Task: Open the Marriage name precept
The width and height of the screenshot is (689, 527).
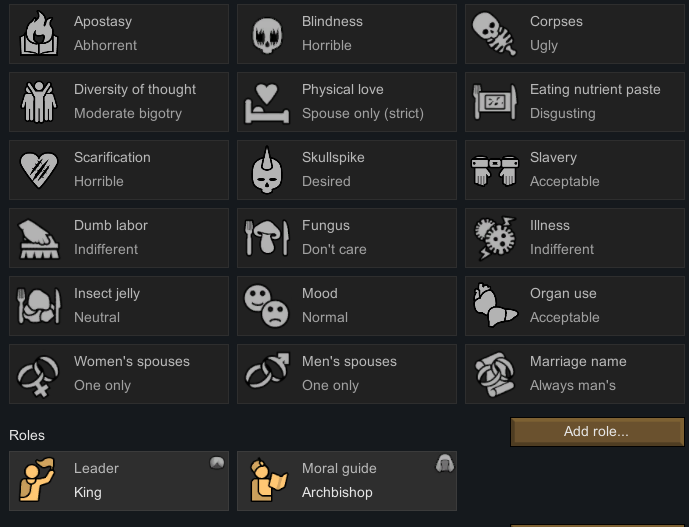Action: tap(575, 374)
